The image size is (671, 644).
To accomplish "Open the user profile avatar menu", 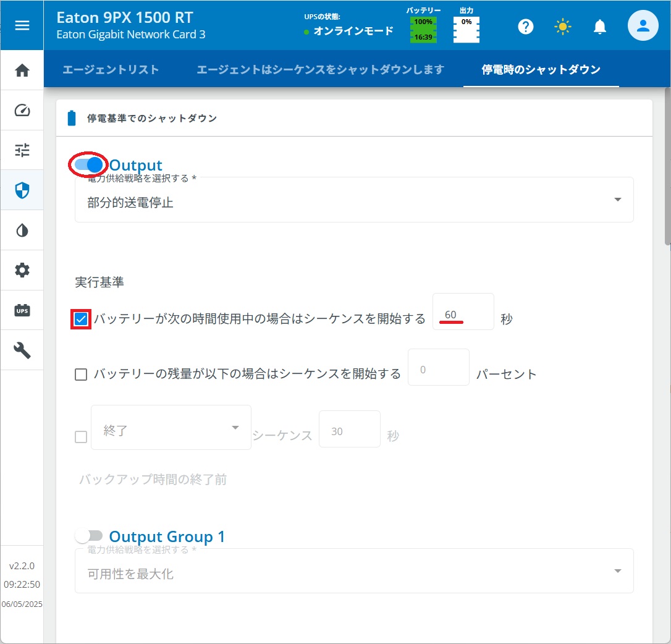I will tap(643, 26).
